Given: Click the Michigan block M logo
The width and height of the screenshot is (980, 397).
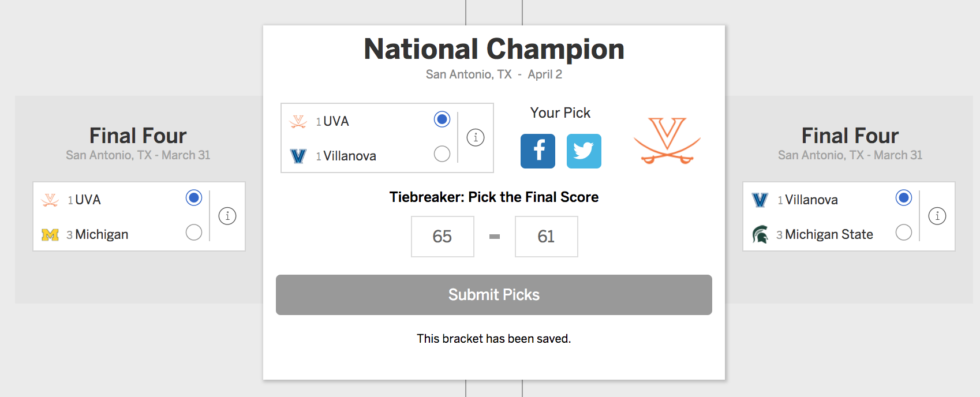Looking at the screenshot, I should (50, 235).
